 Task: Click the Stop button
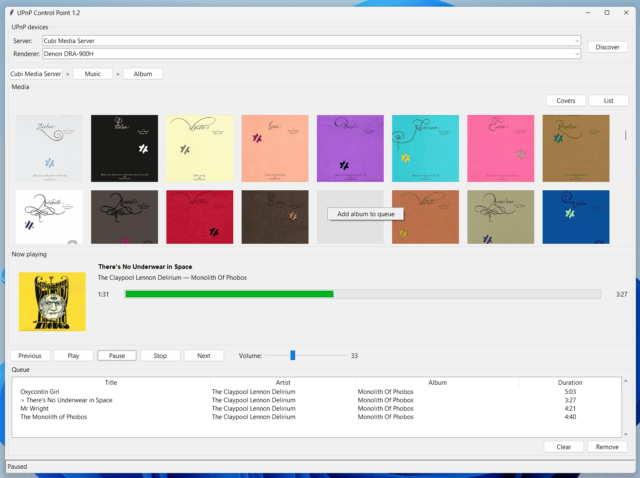pos(160,356)
